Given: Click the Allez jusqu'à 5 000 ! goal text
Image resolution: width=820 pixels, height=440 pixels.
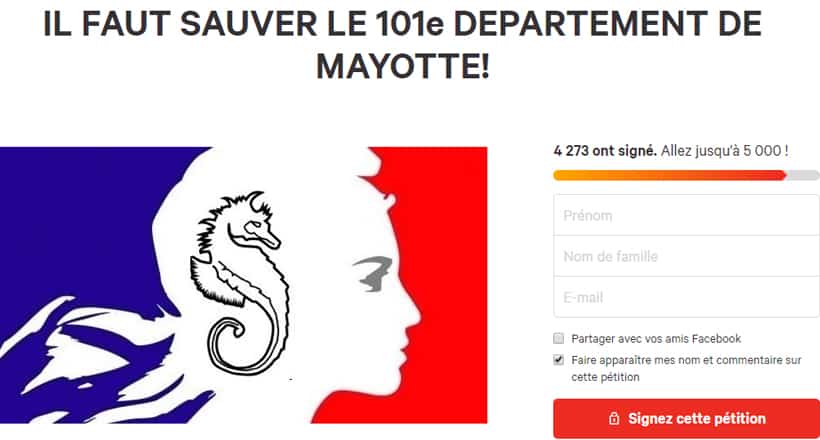Looking at the screenshot, I should coord(724,151).
